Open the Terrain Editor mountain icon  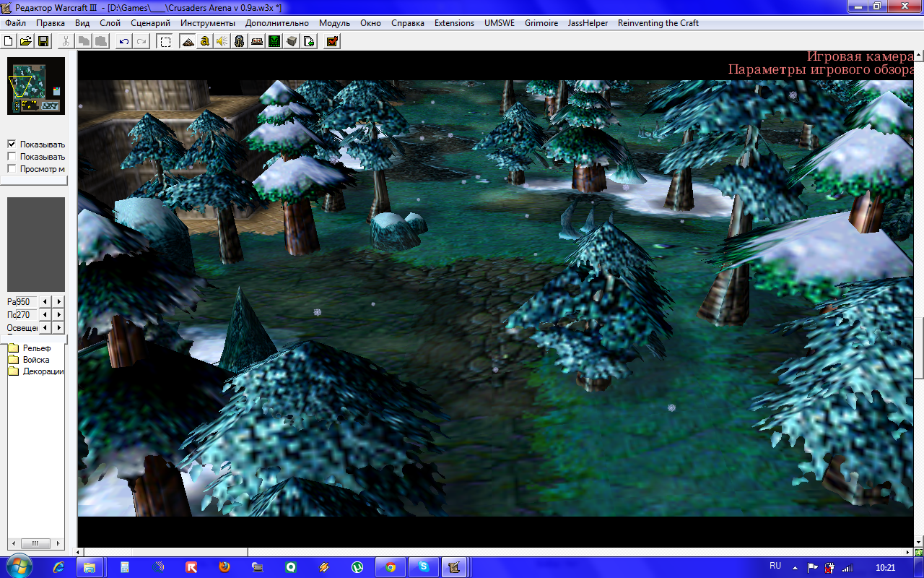[188, 41]
